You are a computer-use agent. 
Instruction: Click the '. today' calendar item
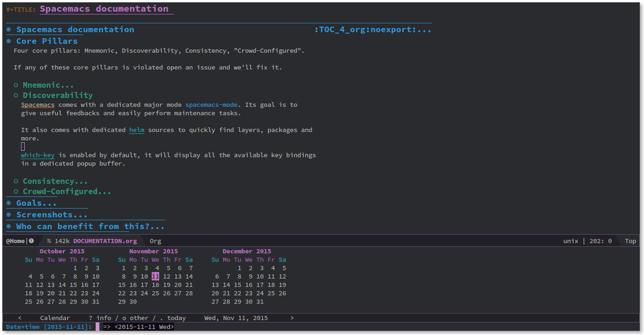coord(173,318)
